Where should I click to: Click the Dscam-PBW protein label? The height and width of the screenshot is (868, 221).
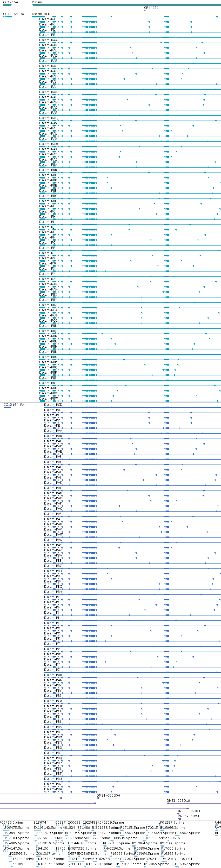pos(53,789)
